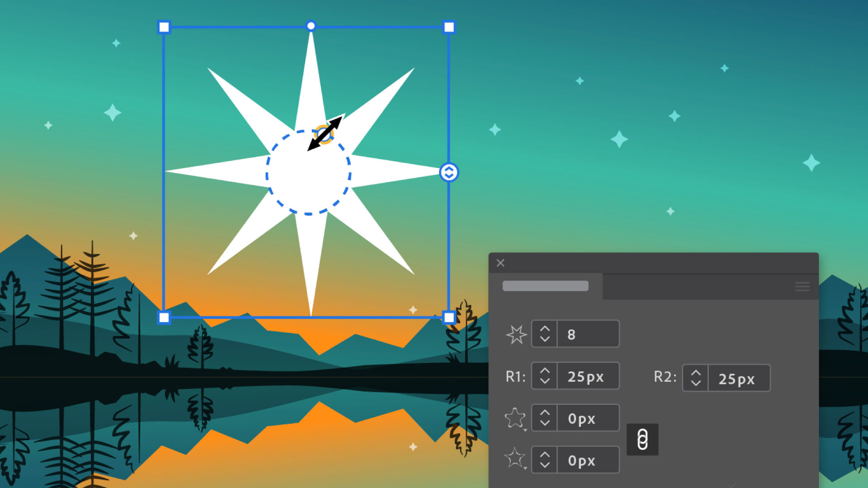Click the top-left bounding box corner handle
The width and height of the screenshot is (868, 488).
coord(164,28)
